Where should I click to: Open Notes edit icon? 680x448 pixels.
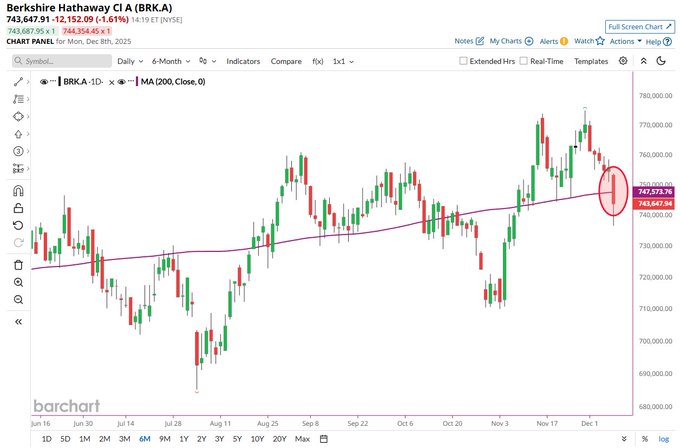pyautogui.click(x=480, y=41)
